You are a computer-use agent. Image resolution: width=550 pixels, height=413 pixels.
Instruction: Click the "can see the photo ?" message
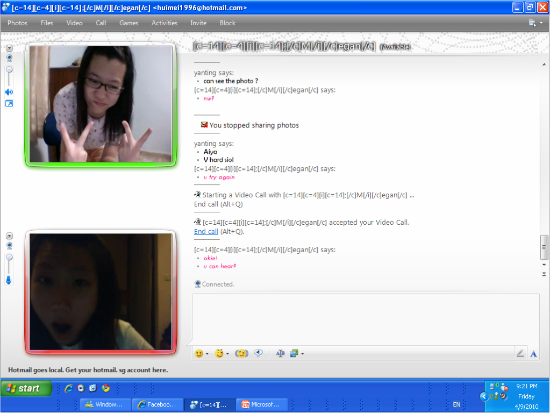point(231,81)
